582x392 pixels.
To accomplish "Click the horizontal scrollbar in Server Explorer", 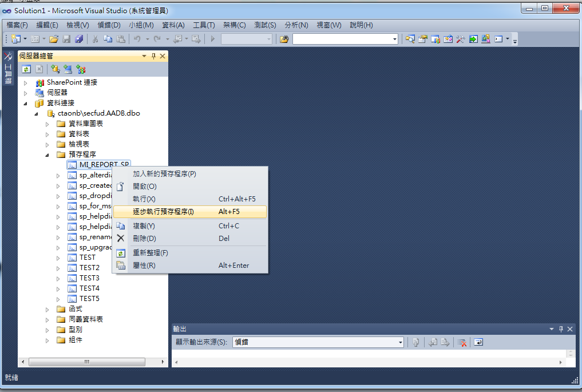I will coord(86,362).
